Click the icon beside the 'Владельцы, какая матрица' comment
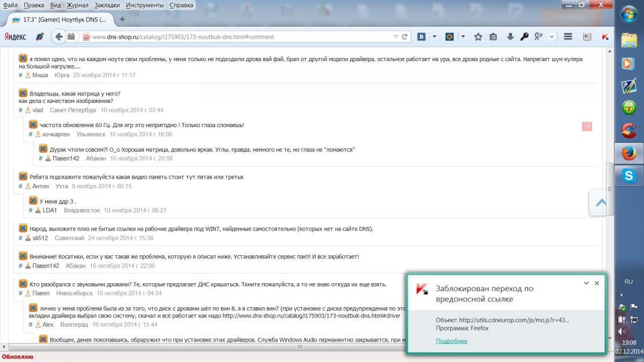The width and height of the screenshot is (644, 362). 23,93
